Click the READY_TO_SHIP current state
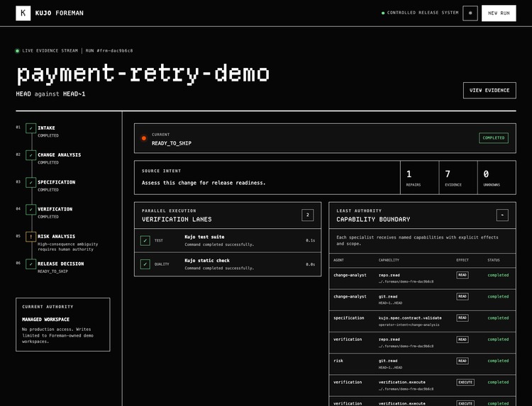 172,143
